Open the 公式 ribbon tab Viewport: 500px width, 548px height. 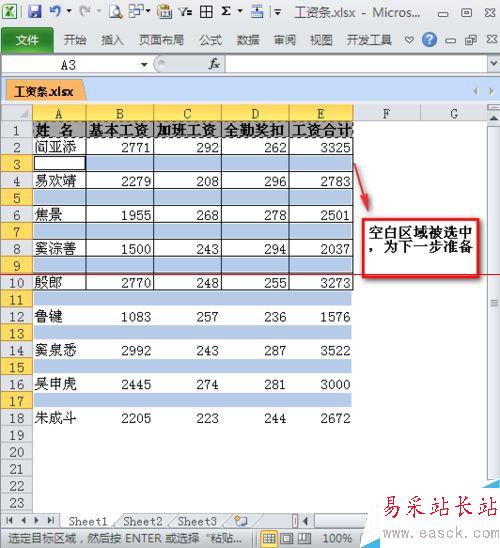coord(210,40)
